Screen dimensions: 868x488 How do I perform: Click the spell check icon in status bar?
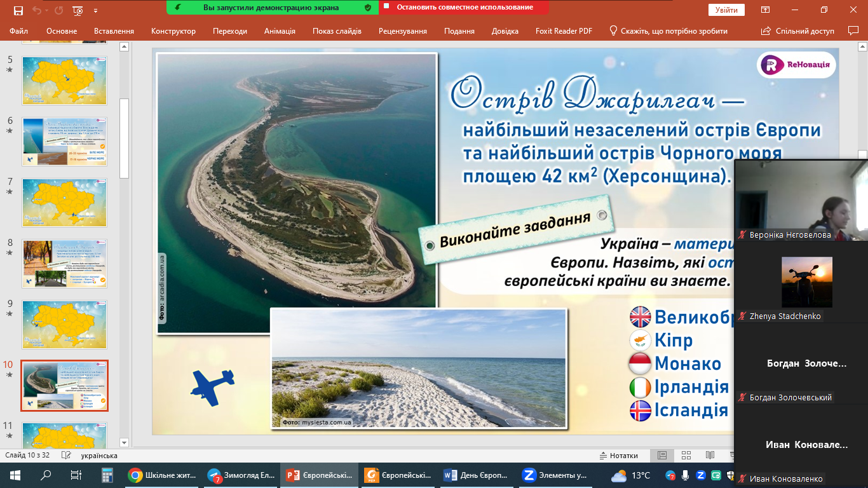(65, 456)
